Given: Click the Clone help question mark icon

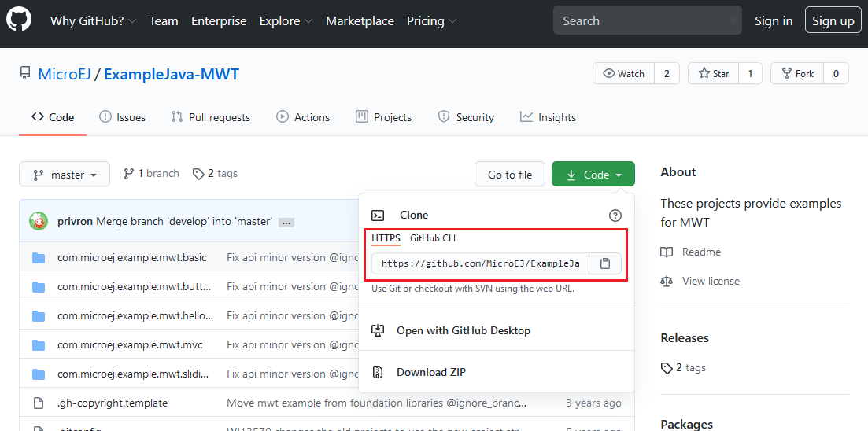Looking at the screenshot, I should click(x=615, y=215).
